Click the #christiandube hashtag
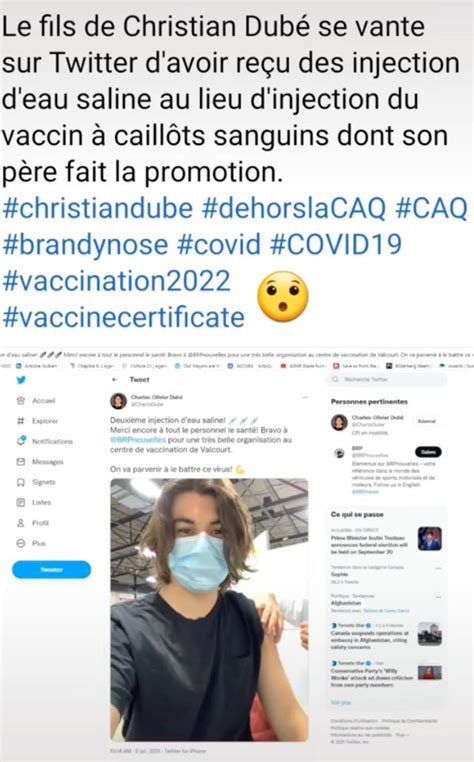Viewport: 474px width, 762px height. (98, 208)
